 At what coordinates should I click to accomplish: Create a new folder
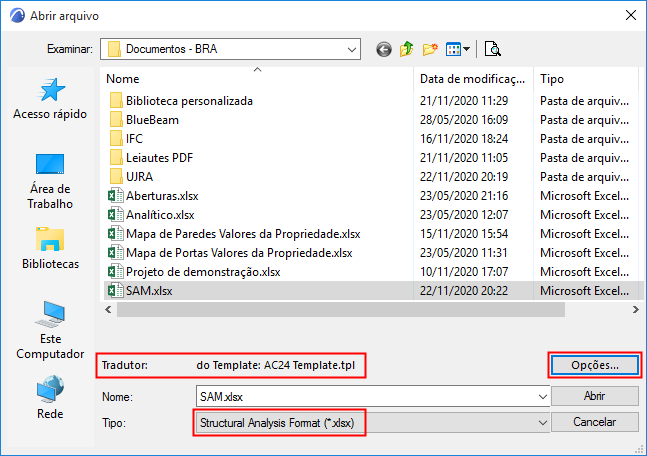pyautogui.click(x=430, y=49)
